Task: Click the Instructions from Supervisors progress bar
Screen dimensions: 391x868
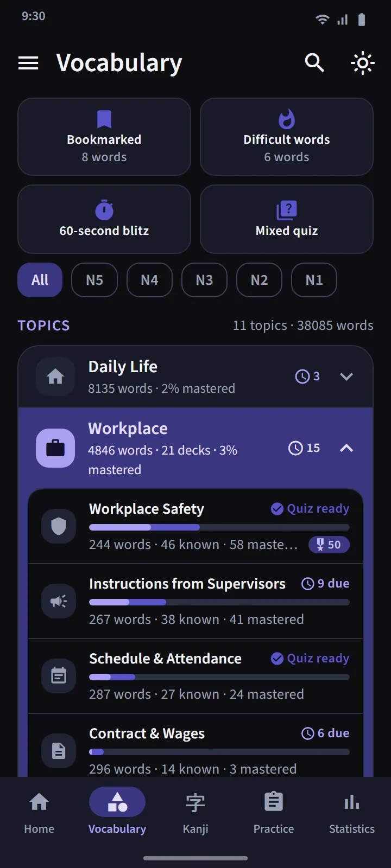Action: coord(219,602)
